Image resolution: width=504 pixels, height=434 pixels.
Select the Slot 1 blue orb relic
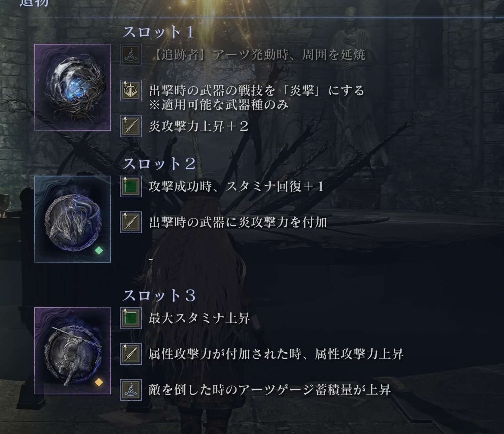pos(73,87)
